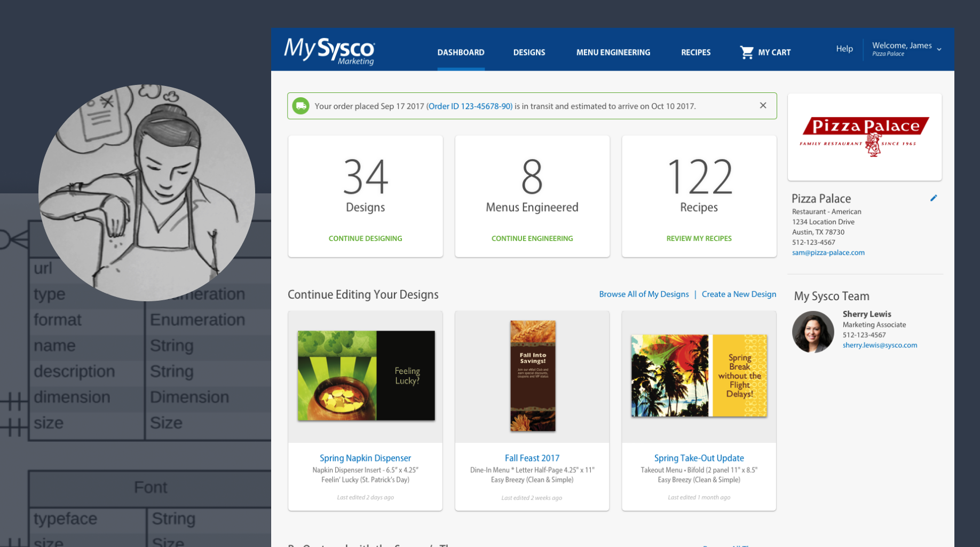This screenshot has height=547, width=980.
Task: Click 'Last edited 2 days ago' text
Action: (366, 497)
